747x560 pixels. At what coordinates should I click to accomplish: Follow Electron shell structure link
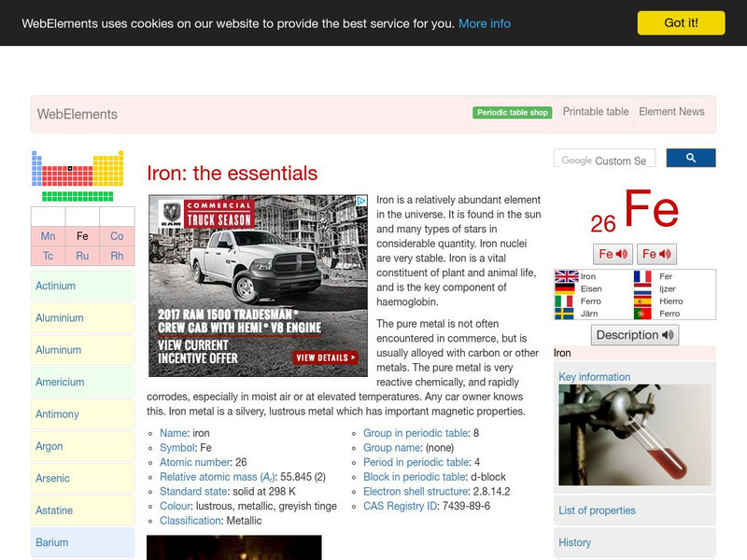point(416,492)
